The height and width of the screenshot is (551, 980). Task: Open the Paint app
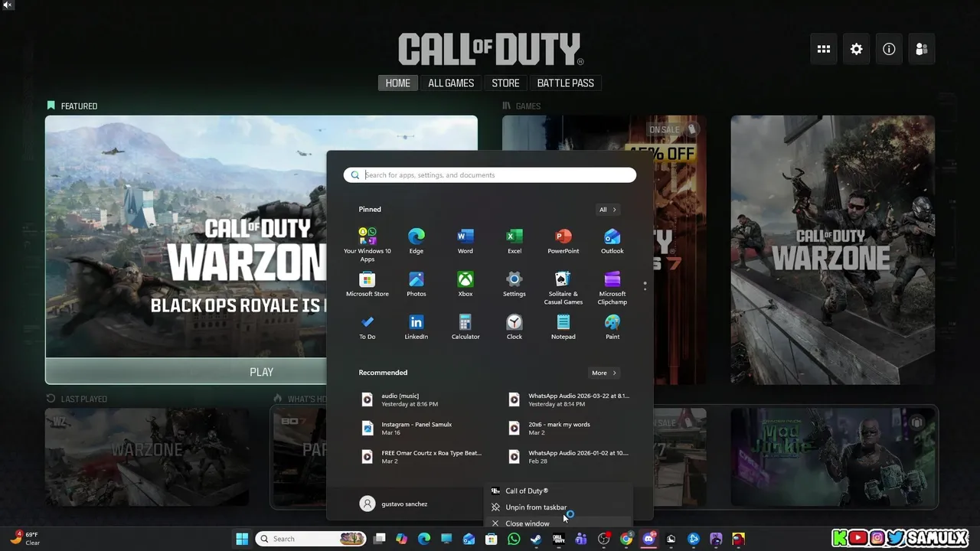612,326
